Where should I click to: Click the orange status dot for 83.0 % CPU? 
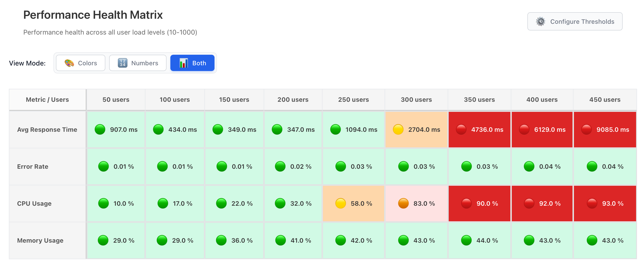pos(403,204)
